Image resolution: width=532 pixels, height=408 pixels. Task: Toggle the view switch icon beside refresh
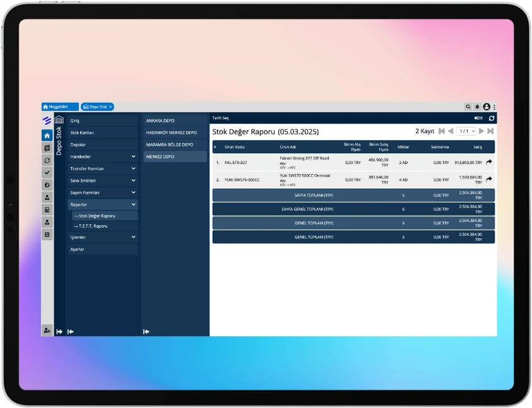coord(478,118)
